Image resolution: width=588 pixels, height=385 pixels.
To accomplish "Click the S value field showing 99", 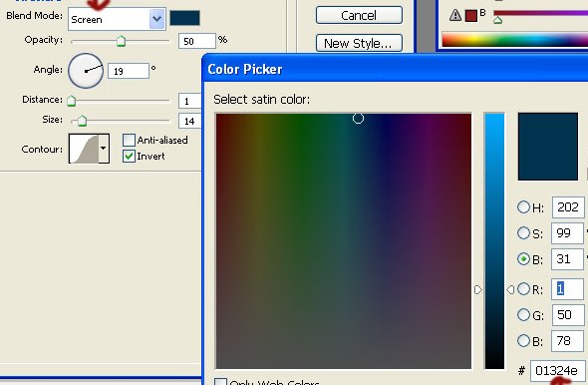I will point(567,233).
